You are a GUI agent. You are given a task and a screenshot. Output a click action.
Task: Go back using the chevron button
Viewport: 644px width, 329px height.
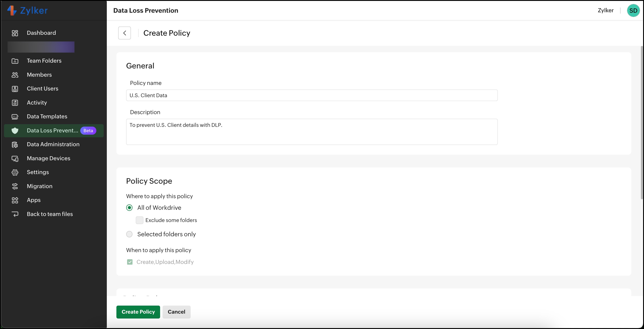[x=124, y=33]
